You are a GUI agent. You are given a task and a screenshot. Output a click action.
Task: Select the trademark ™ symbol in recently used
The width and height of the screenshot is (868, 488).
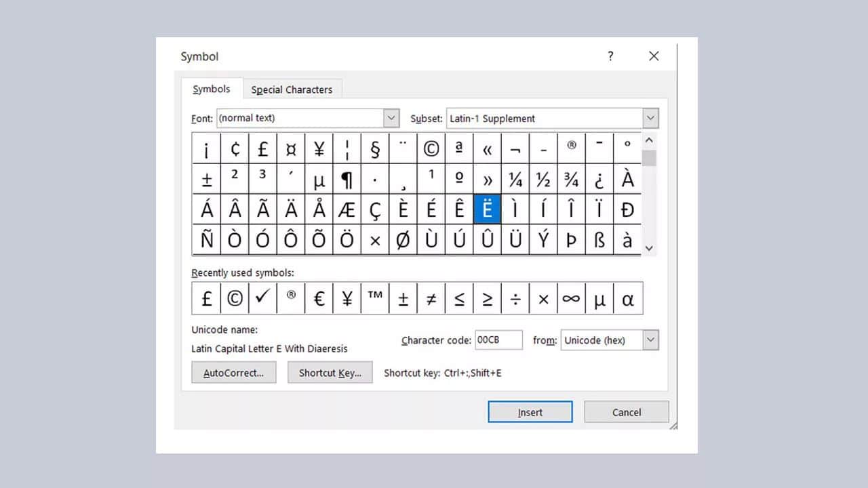(x=374, y=298)
